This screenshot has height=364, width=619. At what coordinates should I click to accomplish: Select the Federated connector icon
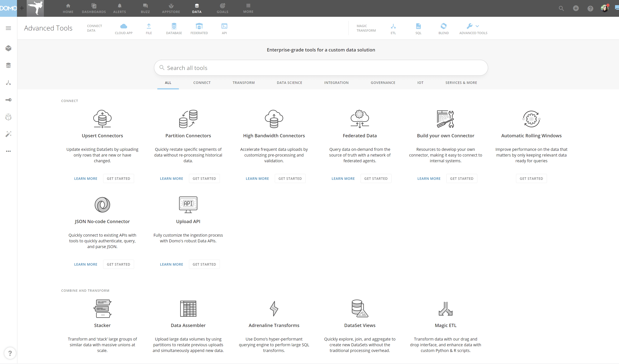coord(199,26)
